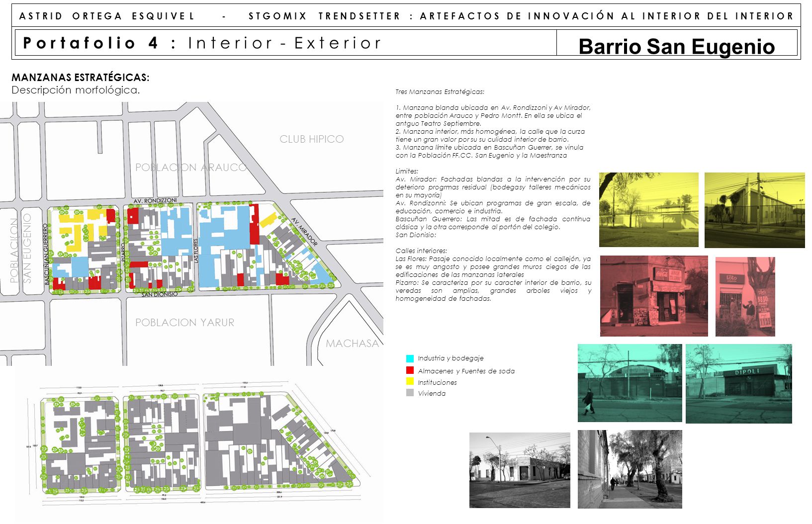Click the 'Almacenes y Fuentes de soda' legend label

click(466, 371)
